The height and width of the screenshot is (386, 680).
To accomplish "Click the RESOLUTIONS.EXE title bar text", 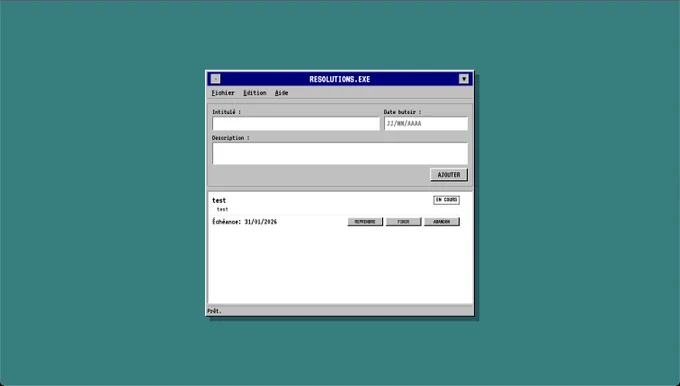I will pos(340,79).
